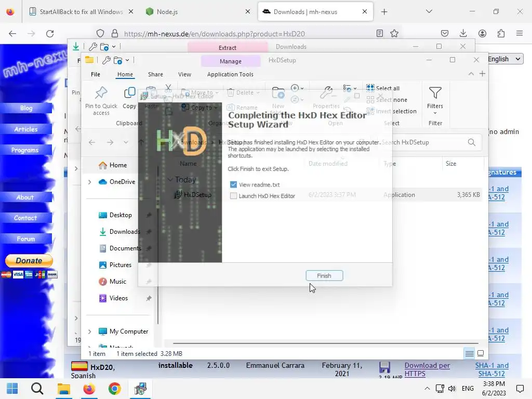The image size is (532, 399).
Task: Open Application Tools tab
Action: tap(230, 74)
